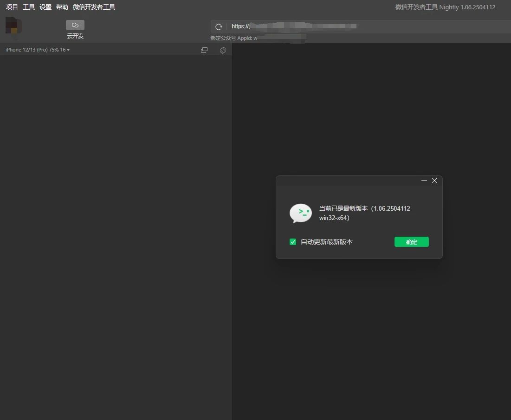Click the user avatar thumbnail
The image size is (511, 420).
click(x=13, y=26)
